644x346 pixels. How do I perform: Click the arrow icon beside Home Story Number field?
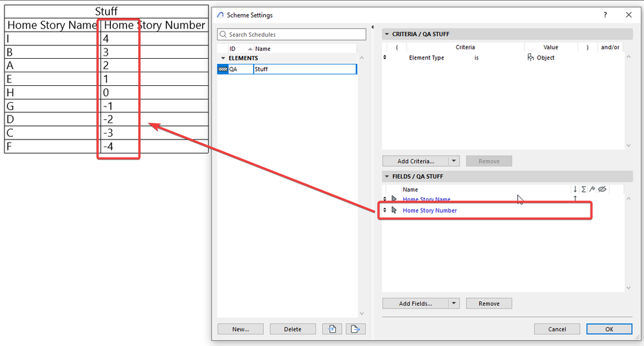click(x=394, y=210)
